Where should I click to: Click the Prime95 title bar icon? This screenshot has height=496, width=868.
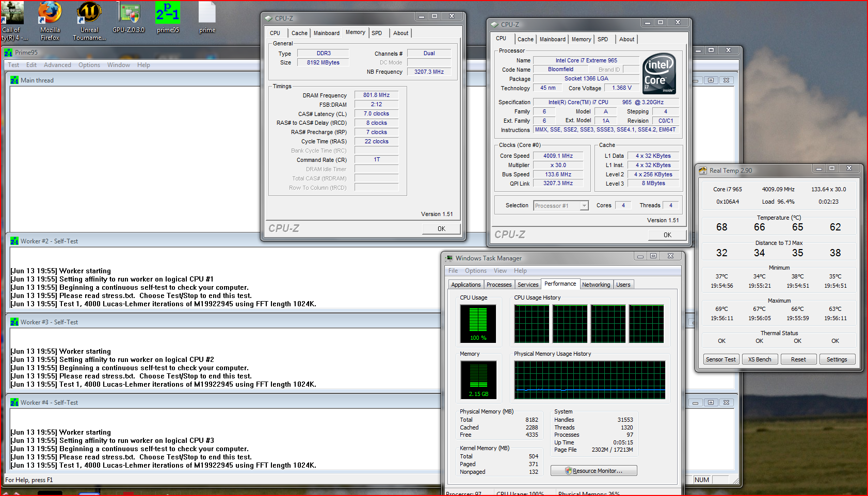click(8, 53)
